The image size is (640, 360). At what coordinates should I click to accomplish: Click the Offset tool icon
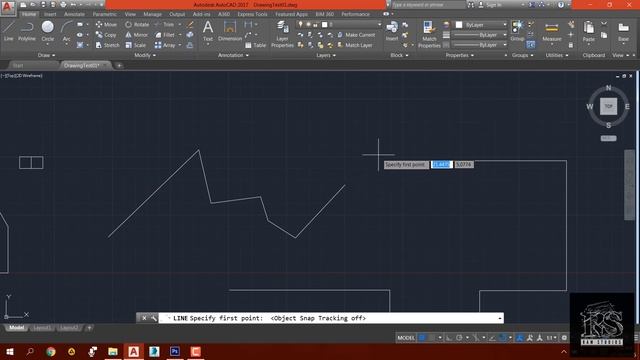(190, 45)
